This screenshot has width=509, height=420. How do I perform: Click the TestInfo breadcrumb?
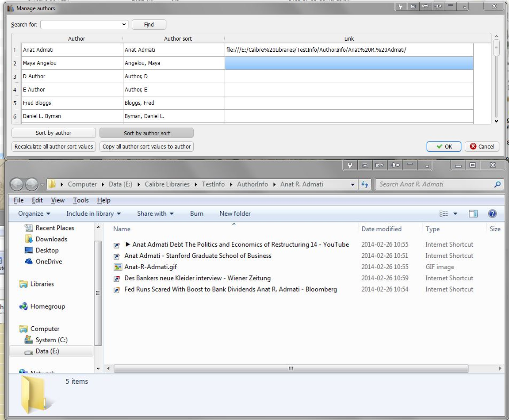pyautogui.click(x=213, y=184)
